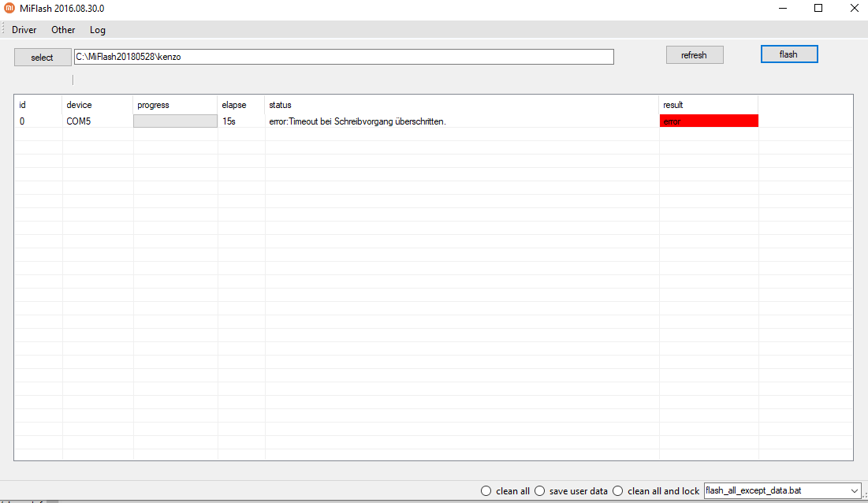
Task: Click the select button
Action: 43,57
